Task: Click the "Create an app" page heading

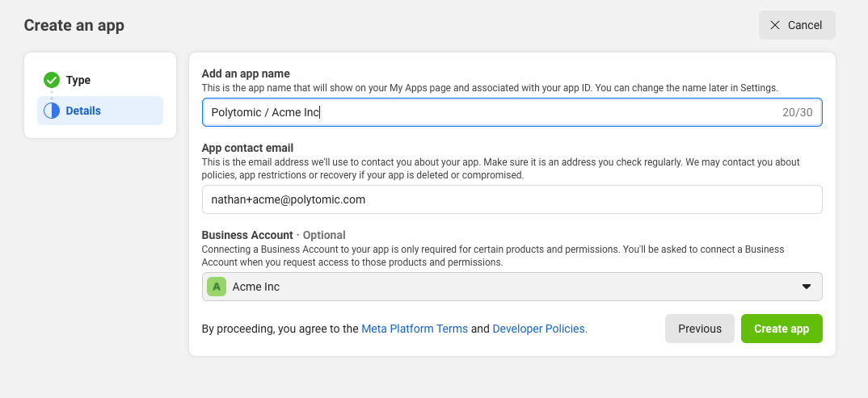Action: pos(74,25)
